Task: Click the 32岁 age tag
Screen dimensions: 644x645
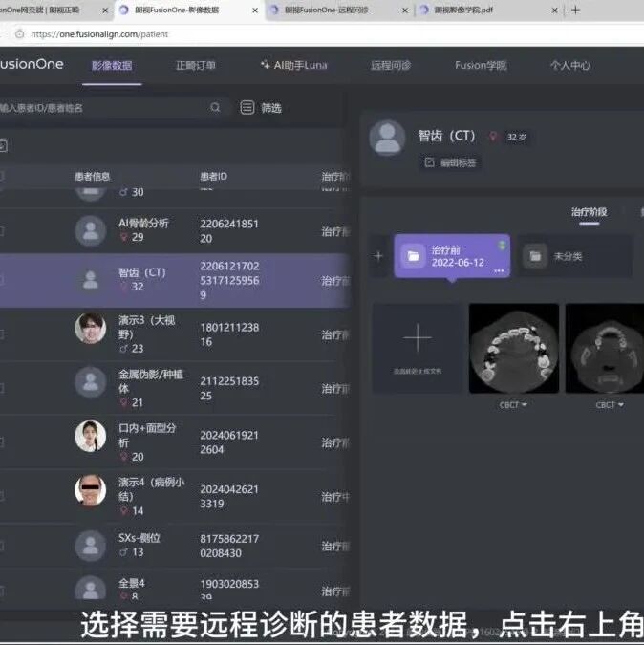Action: coord(516,137)
